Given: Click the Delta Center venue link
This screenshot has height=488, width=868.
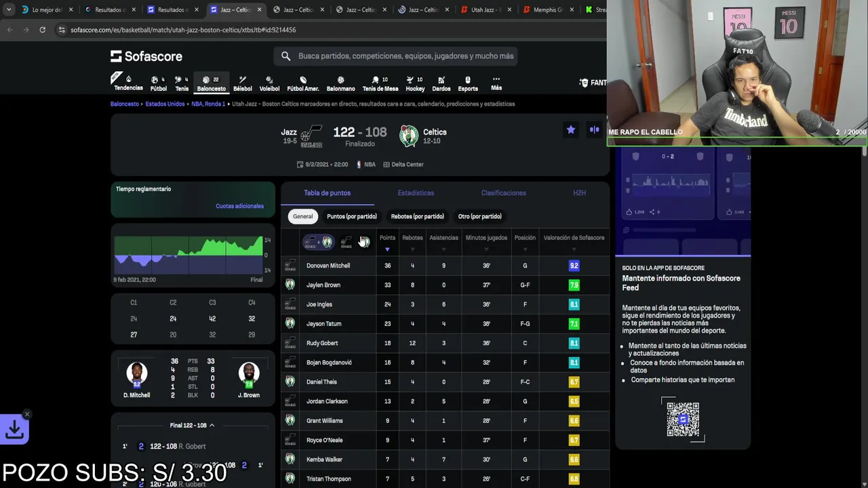Looking at the screenshot, I should (403, 165).
